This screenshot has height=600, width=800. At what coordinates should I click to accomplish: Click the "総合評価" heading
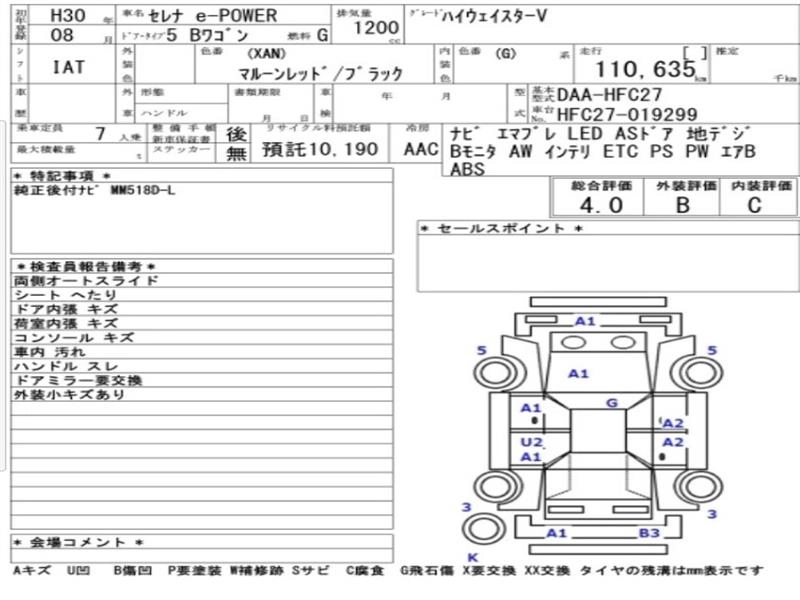601,186
